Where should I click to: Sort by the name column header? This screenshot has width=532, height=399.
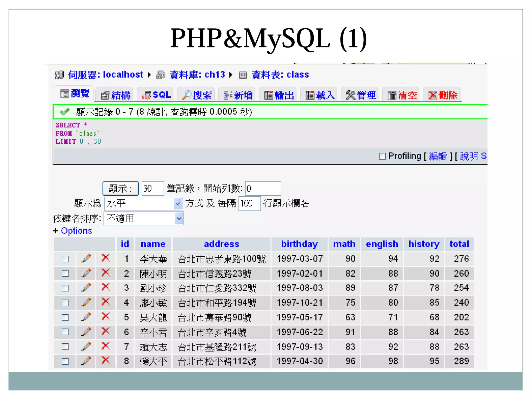tap(153, 244)
